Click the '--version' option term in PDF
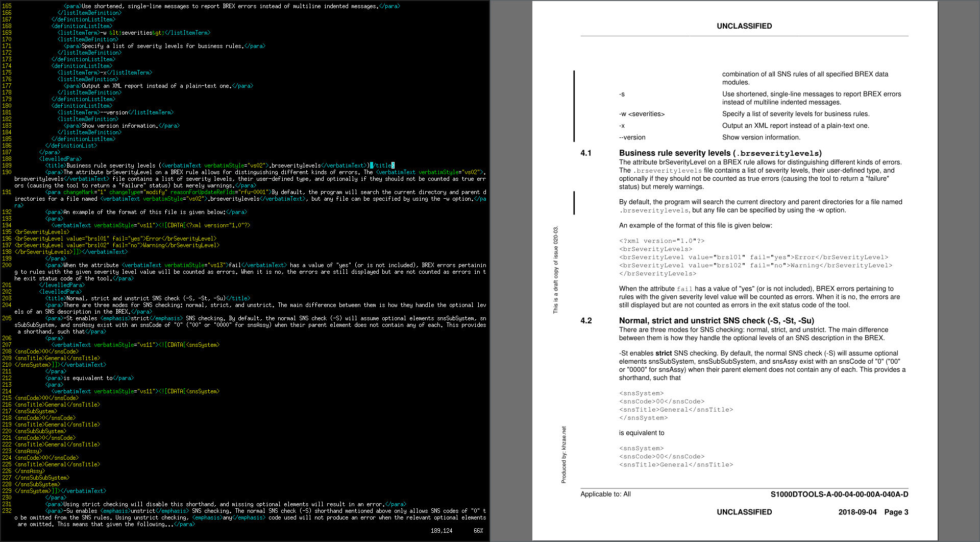 click(632, 137)
